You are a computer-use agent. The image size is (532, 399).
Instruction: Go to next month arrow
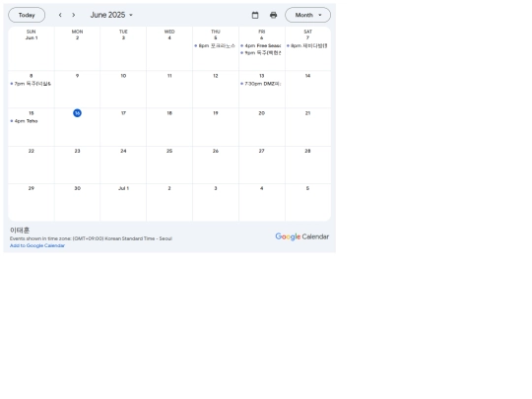coord(74,15)
